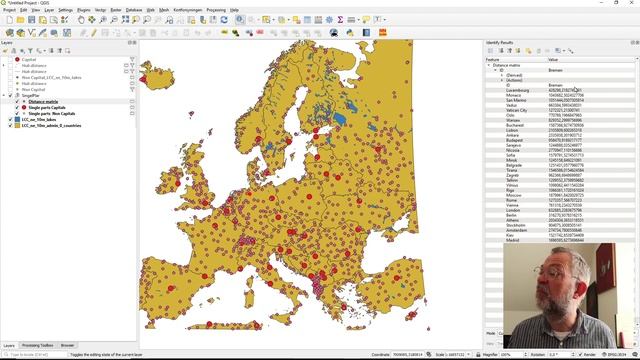The height and width of the screenshot is (360, 640).
Task: Click the New Shapefile Layer icon
Action: point(31,33)
